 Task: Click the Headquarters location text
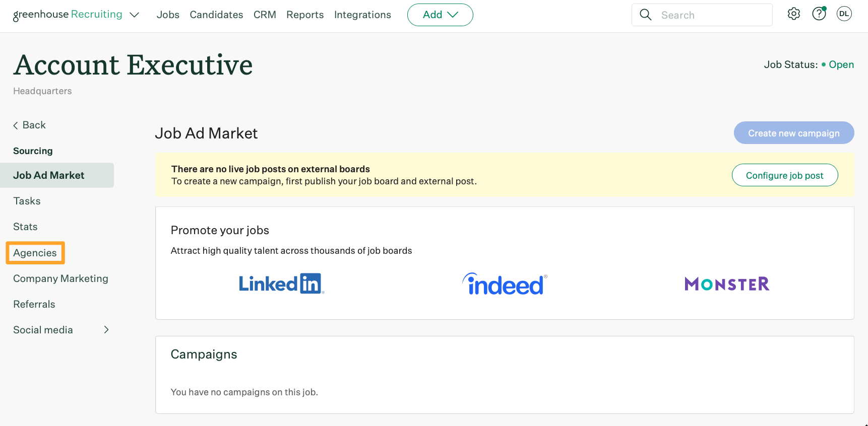42,91
